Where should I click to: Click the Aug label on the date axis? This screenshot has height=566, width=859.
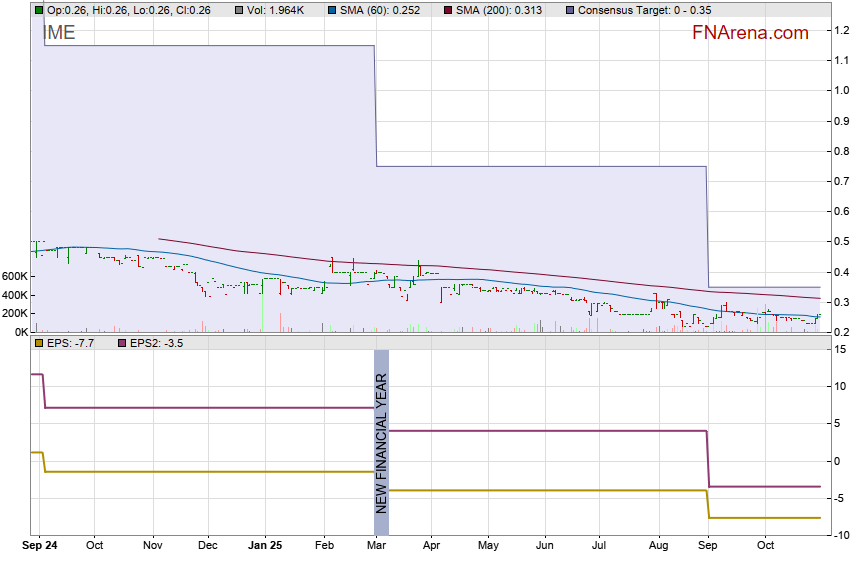pos(657,547)
